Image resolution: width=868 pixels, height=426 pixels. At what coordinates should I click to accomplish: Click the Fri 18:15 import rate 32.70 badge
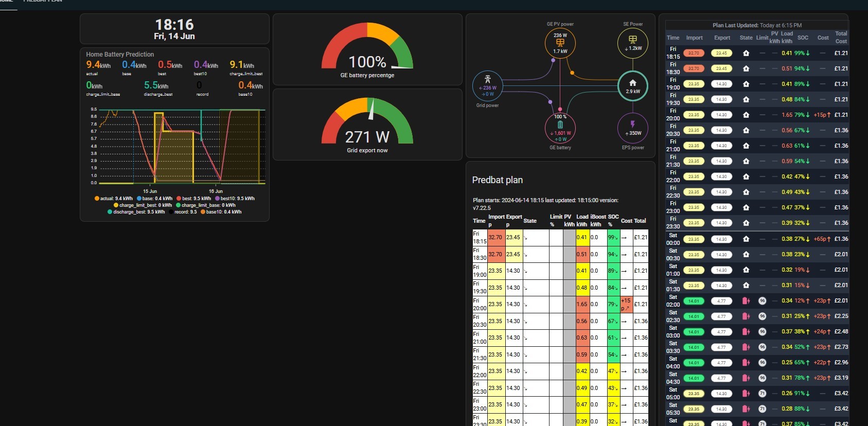coord(694,53)
